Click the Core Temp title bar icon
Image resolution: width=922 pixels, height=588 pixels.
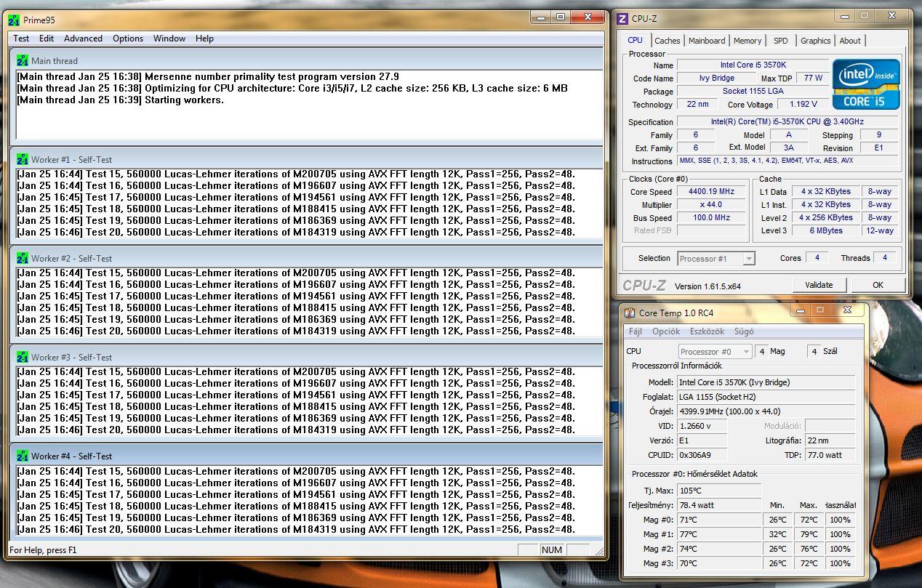630,313
